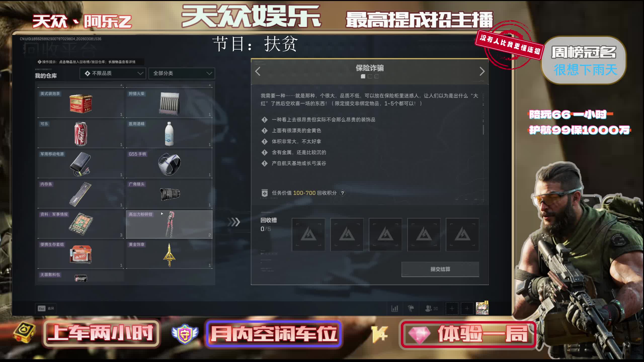Viewport: 644px width, 362px height.
Task: Select the first task page indicator
Action: (363, 76)
